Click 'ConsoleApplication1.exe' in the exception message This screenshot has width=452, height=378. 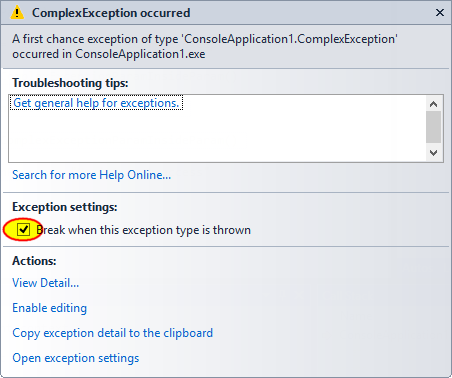140,54
